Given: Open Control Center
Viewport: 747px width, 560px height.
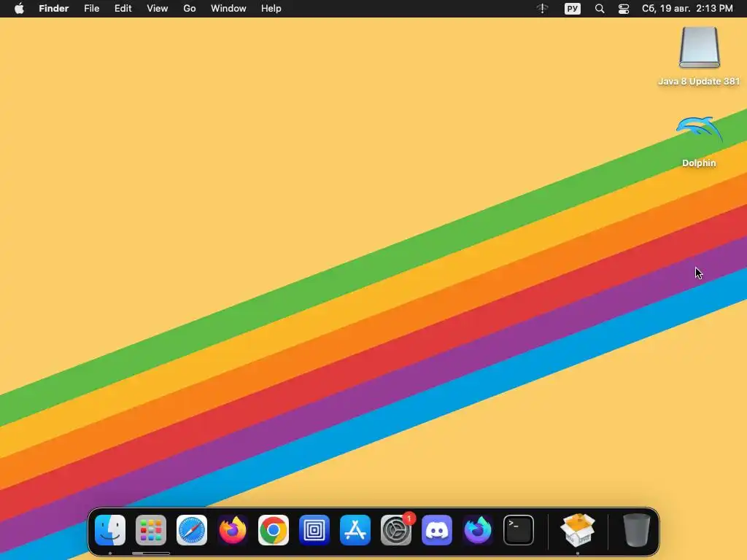Looking at the screenshot, I should point(624,9).
